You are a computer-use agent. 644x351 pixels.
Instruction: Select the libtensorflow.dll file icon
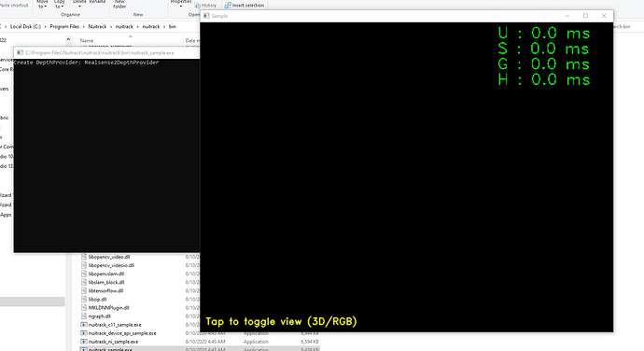coord(84,290)
